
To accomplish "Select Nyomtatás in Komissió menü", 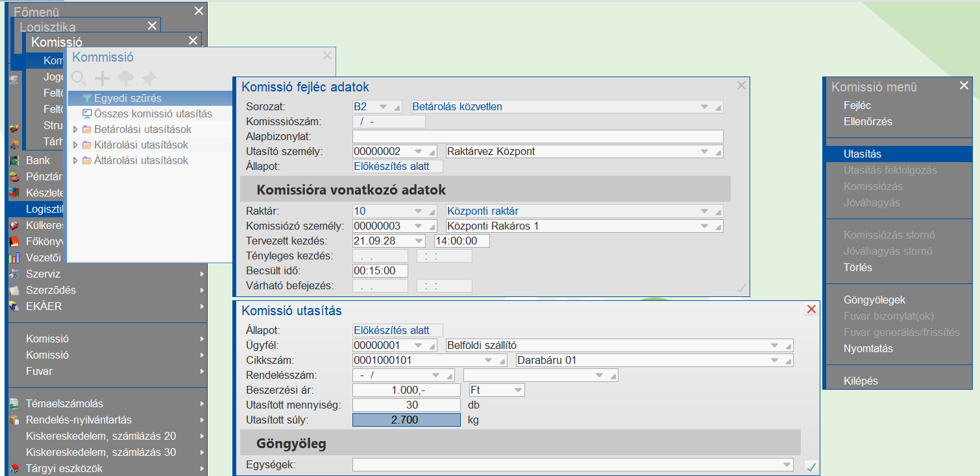I will coord(868,348).
